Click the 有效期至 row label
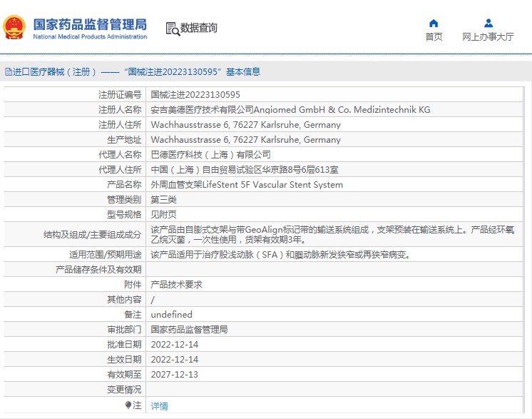 (x=124, y=374)
